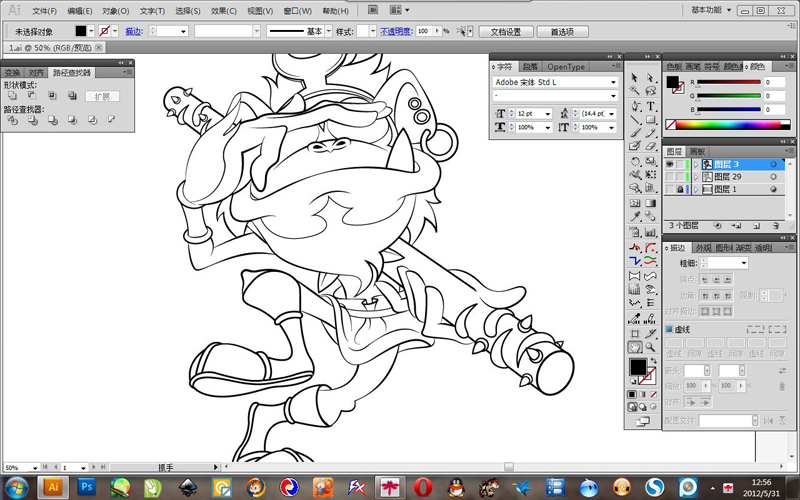Screen dimensions: 800x500
Task: Show layer 图层 1 visibility box
Action: pos(669,189)
